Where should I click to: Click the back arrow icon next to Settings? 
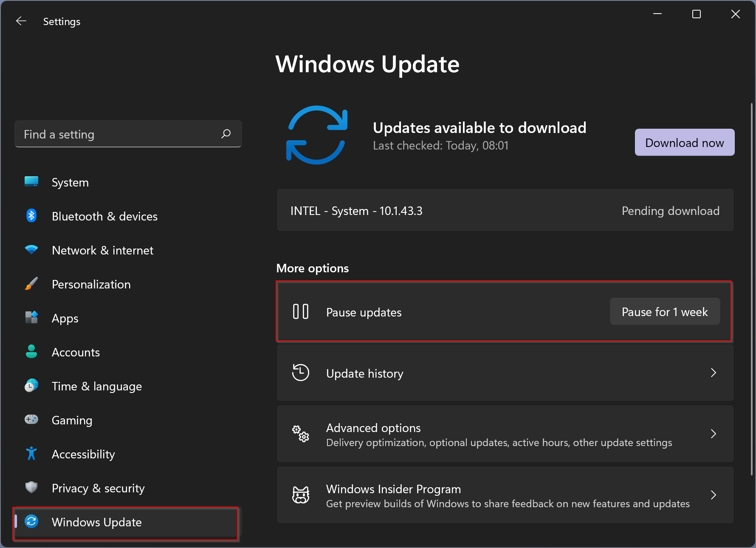(x=21, y=21)
